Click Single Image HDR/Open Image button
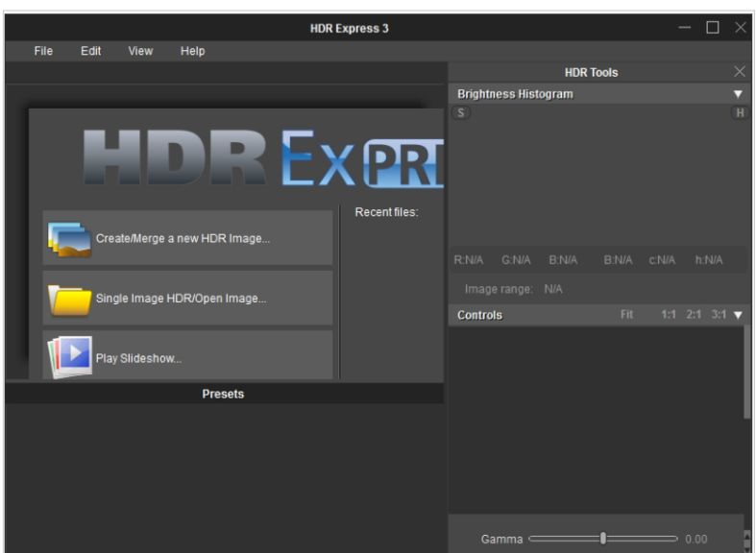This screenshot has height=553, width=756. pos(187,298)
